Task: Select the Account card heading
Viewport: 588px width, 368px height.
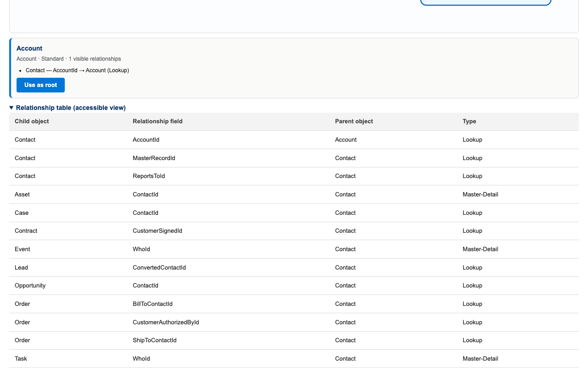Action: (29, 48)
